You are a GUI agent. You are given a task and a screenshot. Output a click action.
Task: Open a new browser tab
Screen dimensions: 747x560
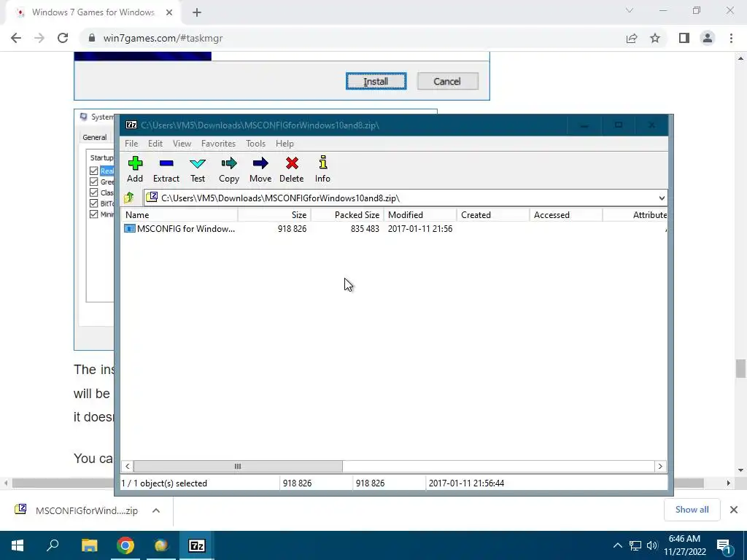[197, 12]
